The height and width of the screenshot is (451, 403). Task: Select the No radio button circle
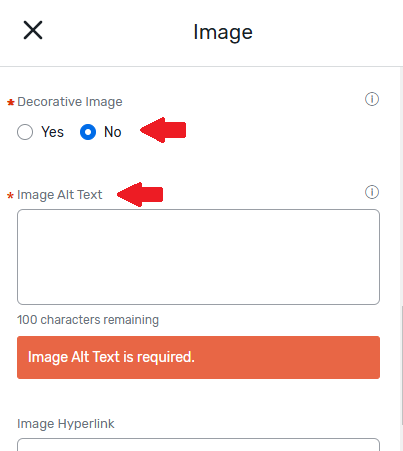88,132
